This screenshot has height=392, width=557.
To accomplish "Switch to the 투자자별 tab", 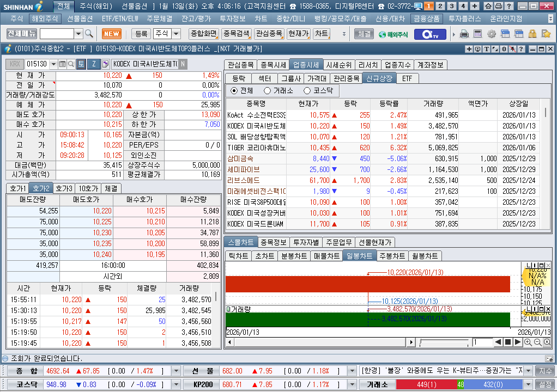I will tap(306, 242).
